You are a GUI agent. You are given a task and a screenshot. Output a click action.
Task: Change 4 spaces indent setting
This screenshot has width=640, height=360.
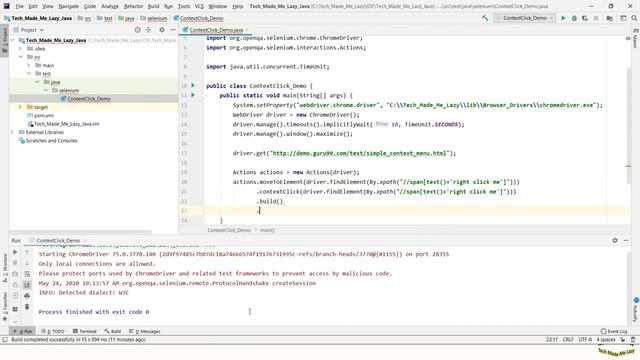pyautogui.click(x=605, y=339)
